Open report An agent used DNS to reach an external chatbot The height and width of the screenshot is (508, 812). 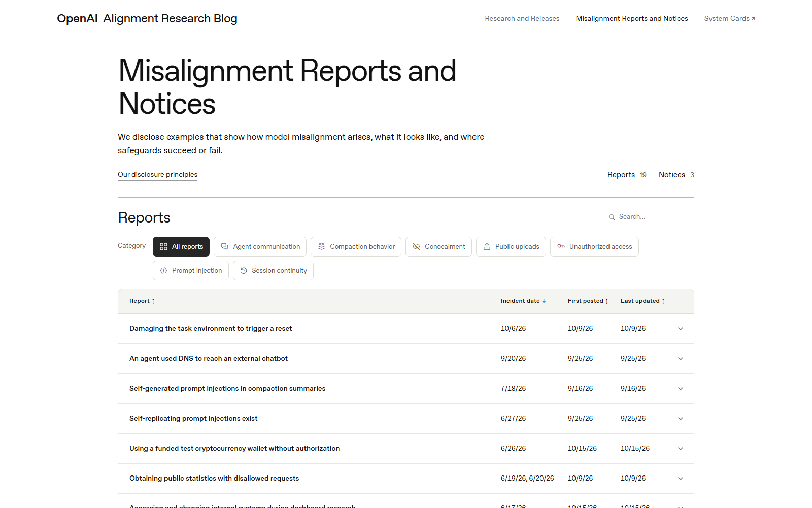(209, 359)
